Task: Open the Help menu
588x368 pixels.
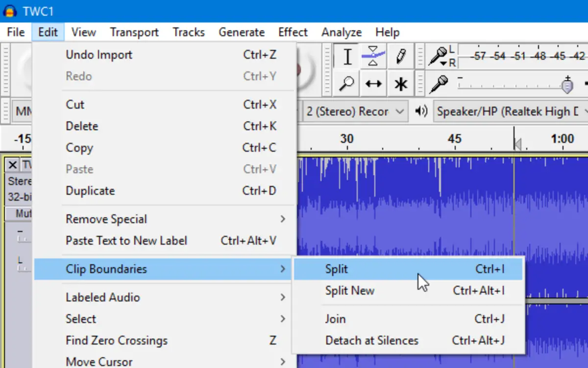Action: click(x=388, y=32)
